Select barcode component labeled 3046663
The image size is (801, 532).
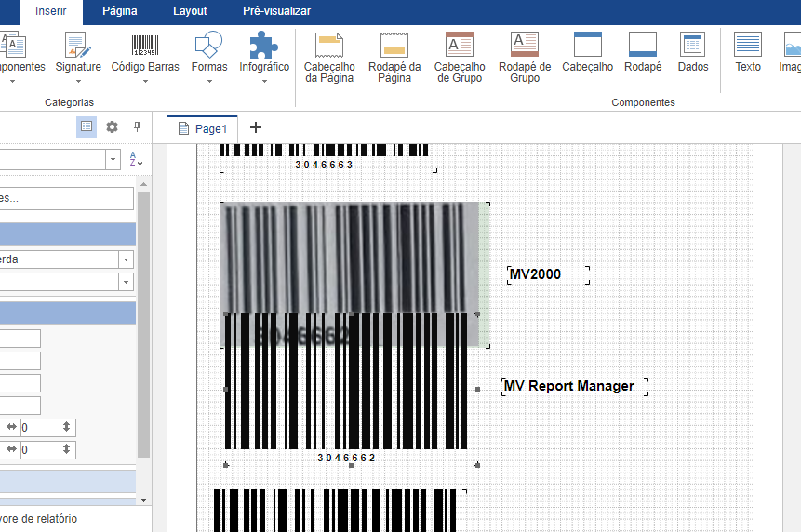(329, 157)
